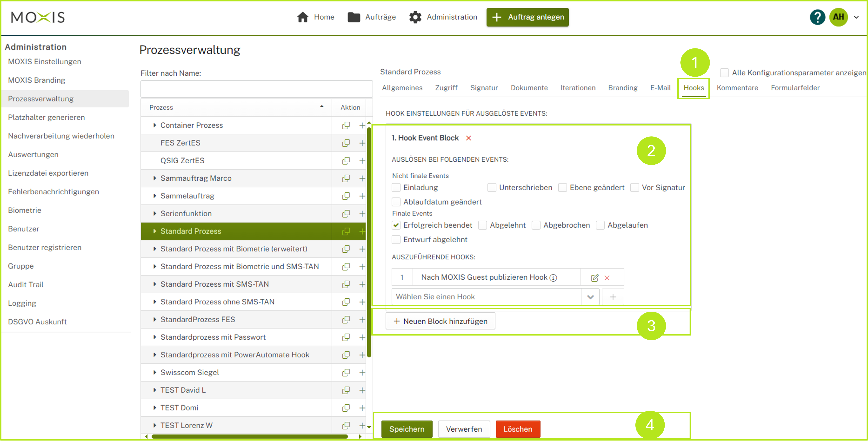This screenshot has width=868, height=445.
Task: Click Neuen Block hinzufügen button
Action: [x=440, y=321]
